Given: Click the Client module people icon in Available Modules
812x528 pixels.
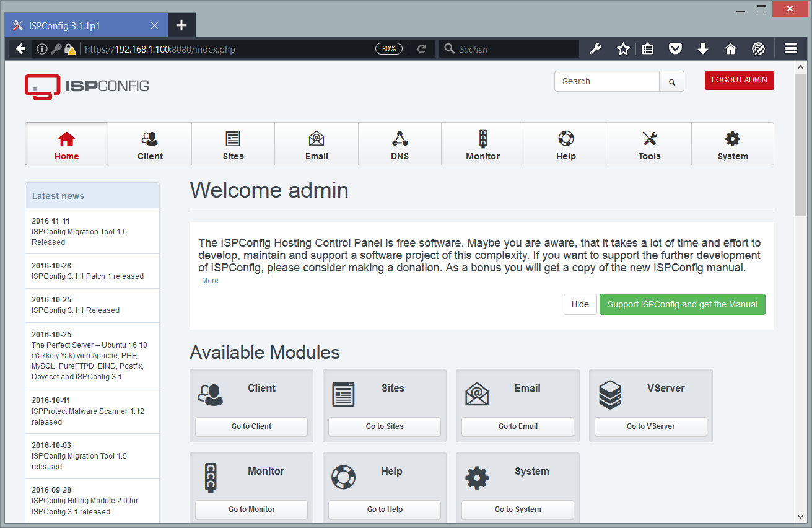Looking at the screenshot, I should 210,395.
